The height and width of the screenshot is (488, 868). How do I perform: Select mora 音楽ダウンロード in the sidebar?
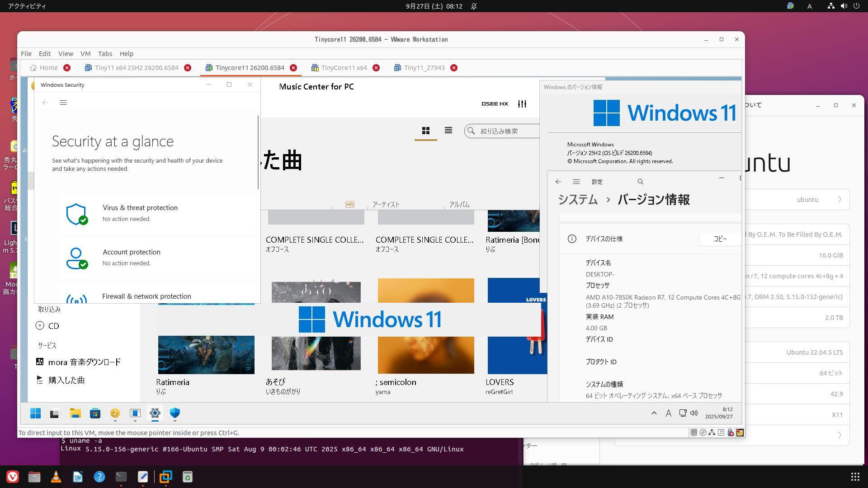[84, 362]
